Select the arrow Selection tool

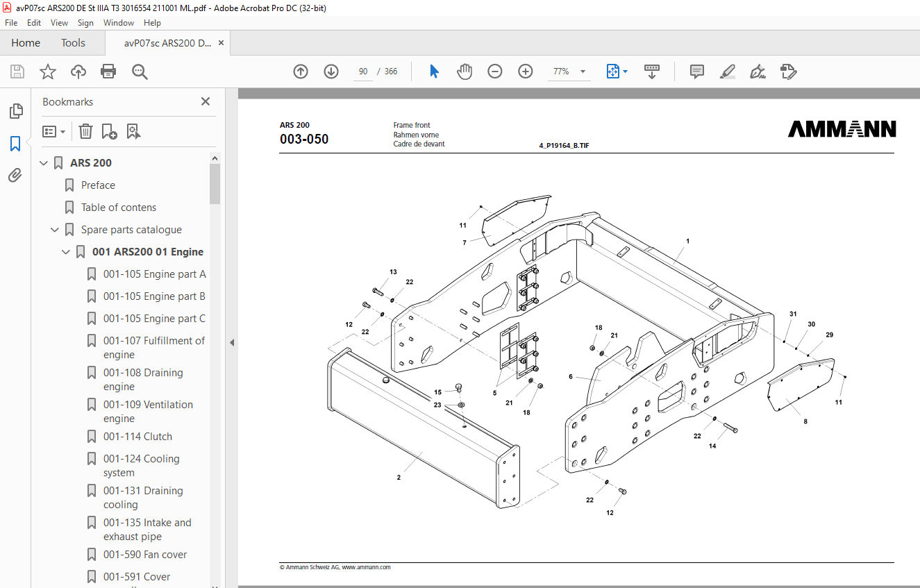point(435,72)
